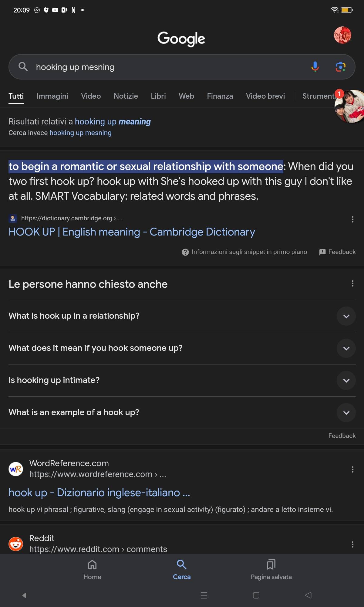Tap the search query text field
The width and height of the screenshot is (364, 607).
[x=170, y=67]
